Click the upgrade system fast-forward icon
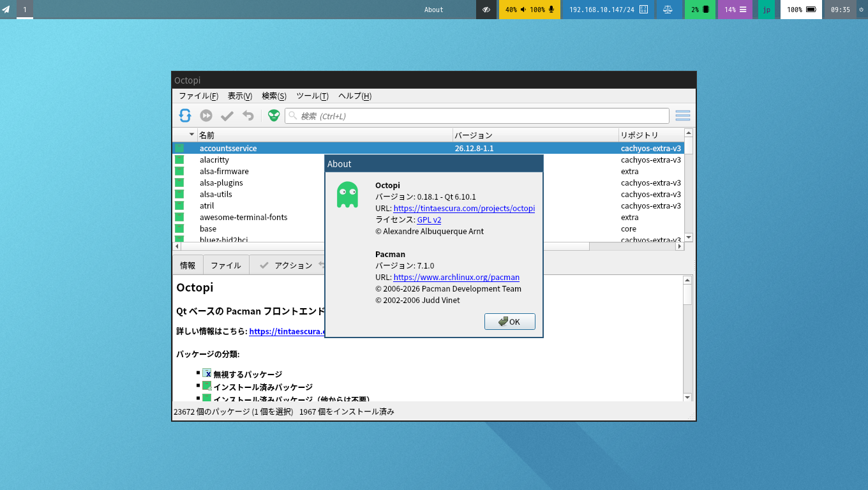This screenshot has height=490, width=868. click(206, 115)
